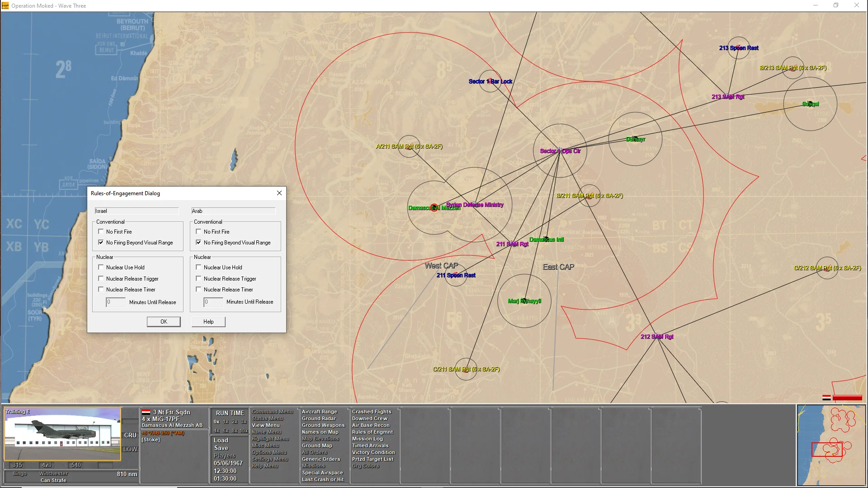Set run time speed to 10x
868x488 pixels.
[x=244, y=431]
